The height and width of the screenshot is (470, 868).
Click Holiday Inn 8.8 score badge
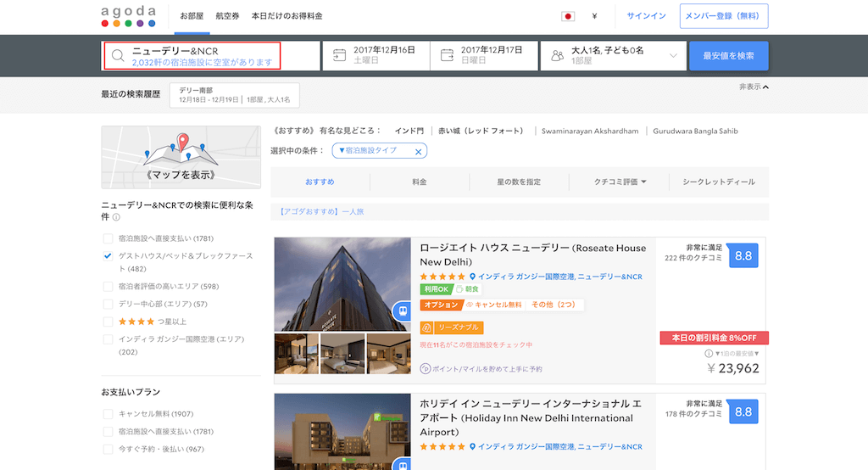[743, 412]
